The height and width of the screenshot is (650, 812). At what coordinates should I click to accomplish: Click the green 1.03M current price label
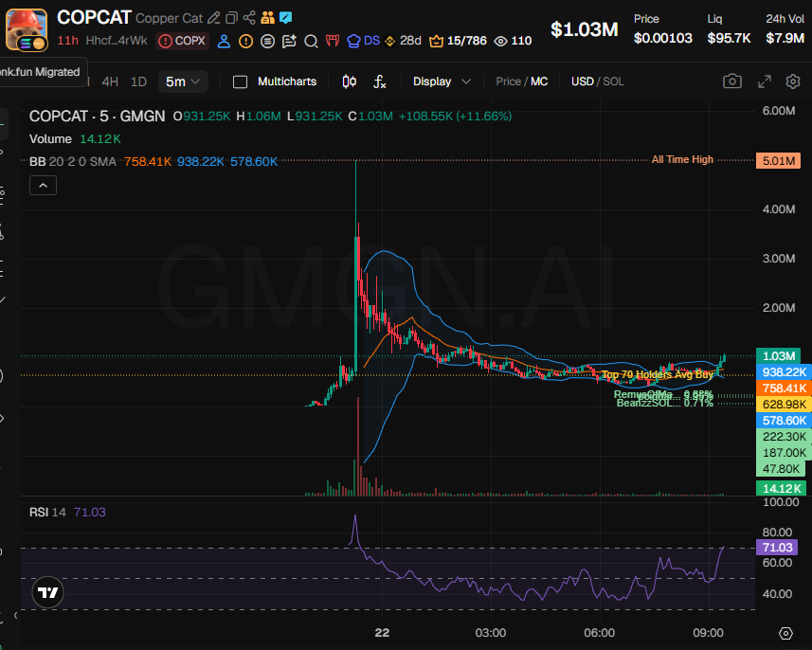(x=778, y=356)
